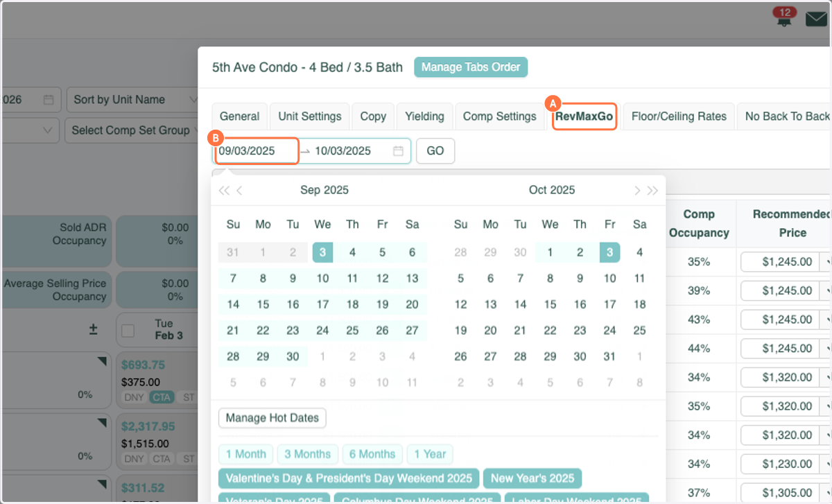Viewport: 832px width, 504px height.
Task: Open the Comp Settings tab
Action: 499,116
